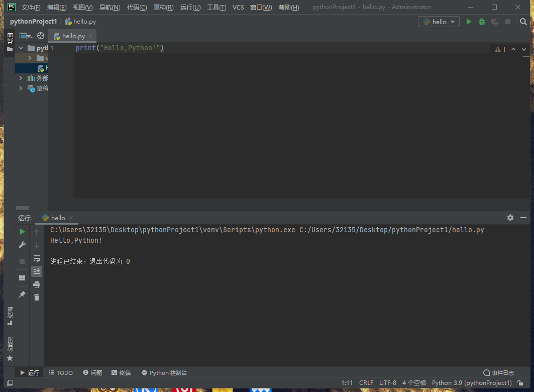The width and height of the screenshot is (534, 392).
Task: Open the 事件日志 event log
Action: point(498,373)
